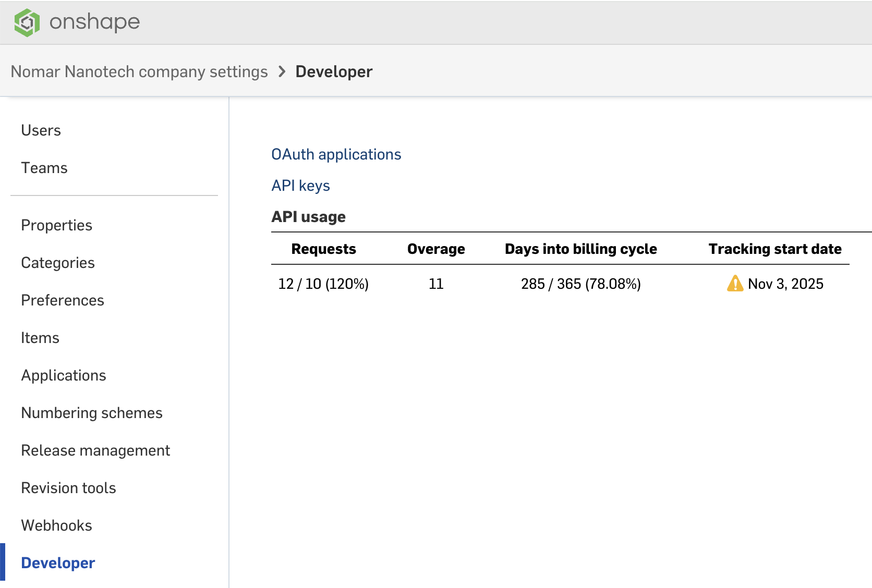Open the Preferences settings section
The image size is (872, 588).
pos(62,300)
